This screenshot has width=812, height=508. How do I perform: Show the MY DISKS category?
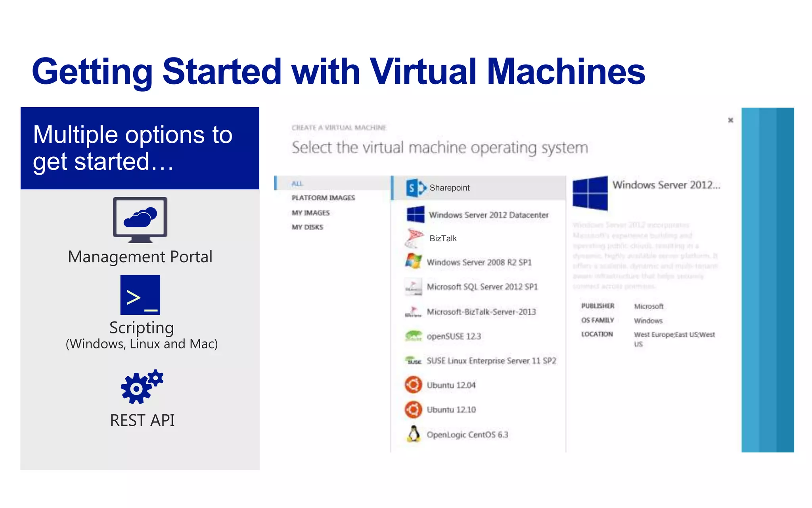(x=307, y=227)
